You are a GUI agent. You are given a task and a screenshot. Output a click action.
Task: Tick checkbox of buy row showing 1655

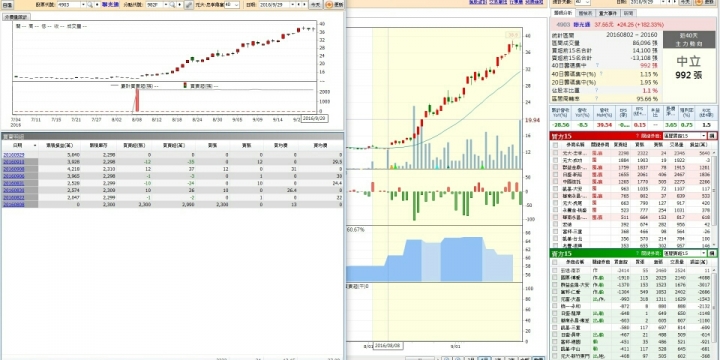point(555,174)
